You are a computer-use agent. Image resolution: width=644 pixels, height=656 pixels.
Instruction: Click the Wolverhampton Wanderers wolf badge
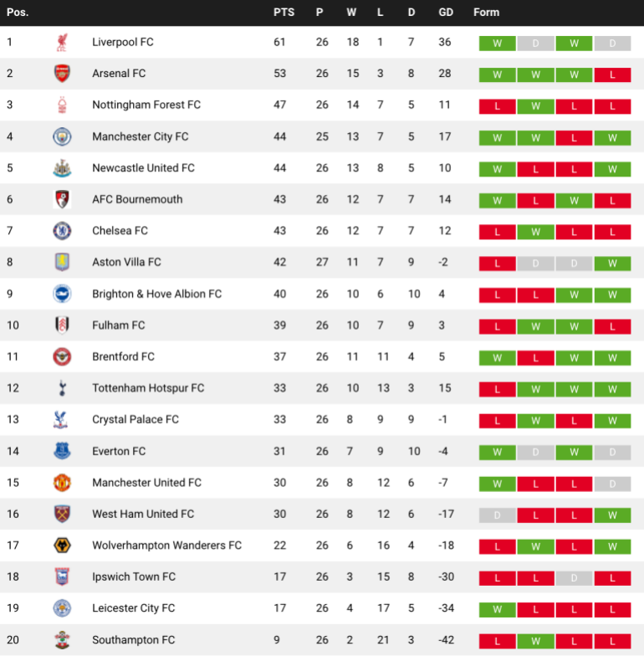(62, 546)
